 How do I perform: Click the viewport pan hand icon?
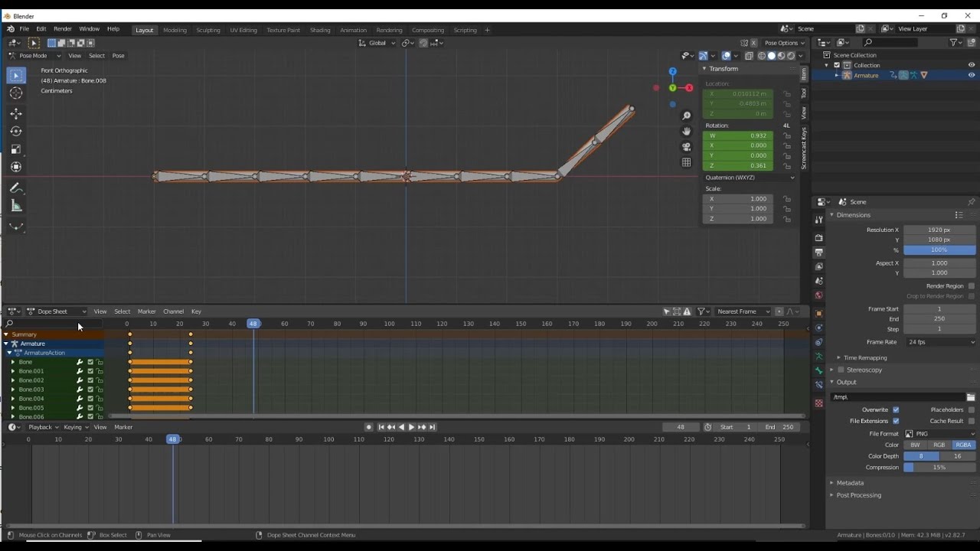(x=687, y=131)
